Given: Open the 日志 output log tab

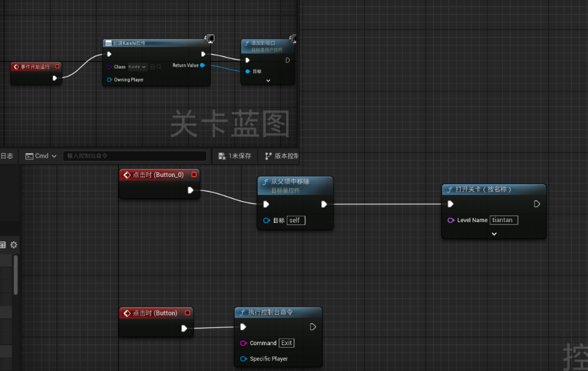Looking at the screenshot, I should pyautogui.click(x=7, y=156).
